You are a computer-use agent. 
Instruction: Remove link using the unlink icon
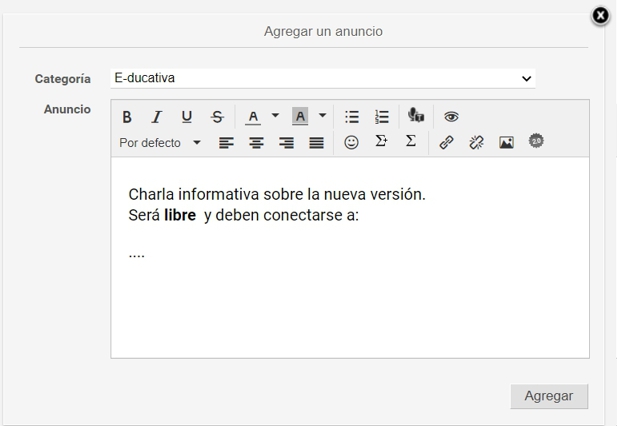(476, 143)
